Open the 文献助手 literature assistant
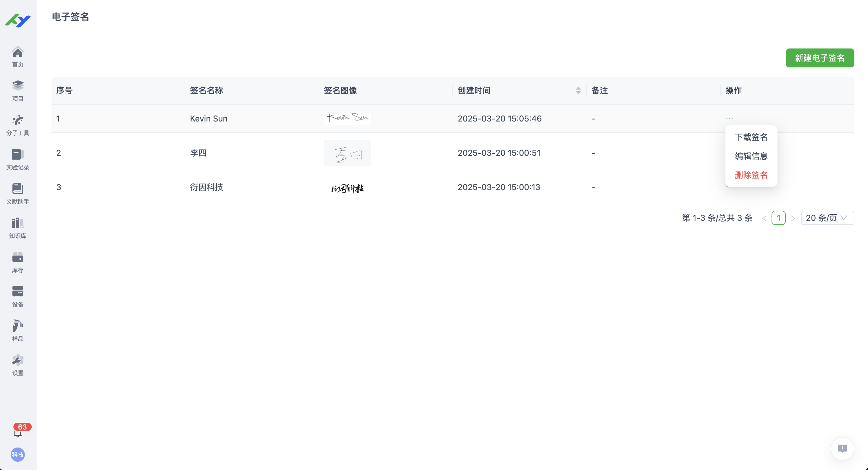This screenshot has width=868, height=470. pos(17,194)
